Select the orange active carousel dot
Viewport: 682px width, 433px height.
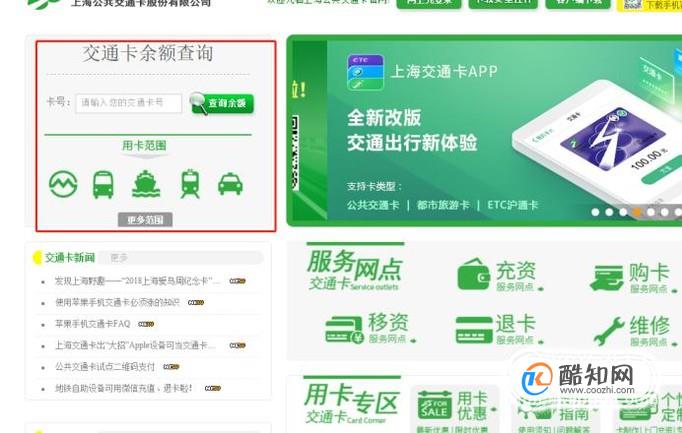pyautogui.click(x=637, y=212)
